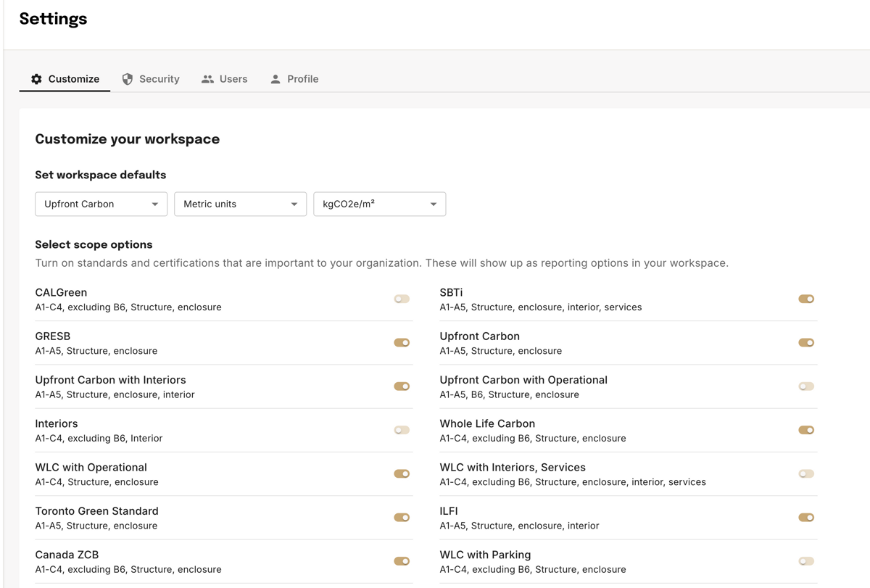
Task: Click 'A1-A5, Structure, enclosure, interior, services' description
Action: tap(541, 307)
